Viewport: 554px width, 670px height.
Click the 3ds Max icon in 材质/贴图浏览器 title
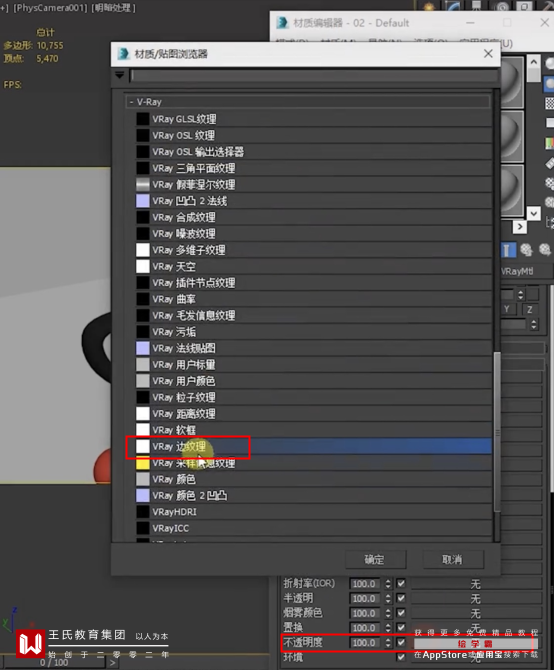[x=123, y=54]
